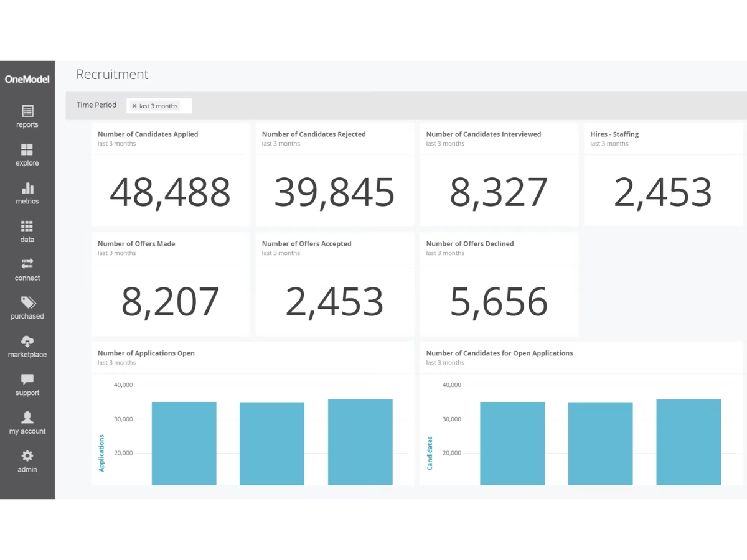Open the reports section in sidebar
747x560 pixels.
coord(27,116)
